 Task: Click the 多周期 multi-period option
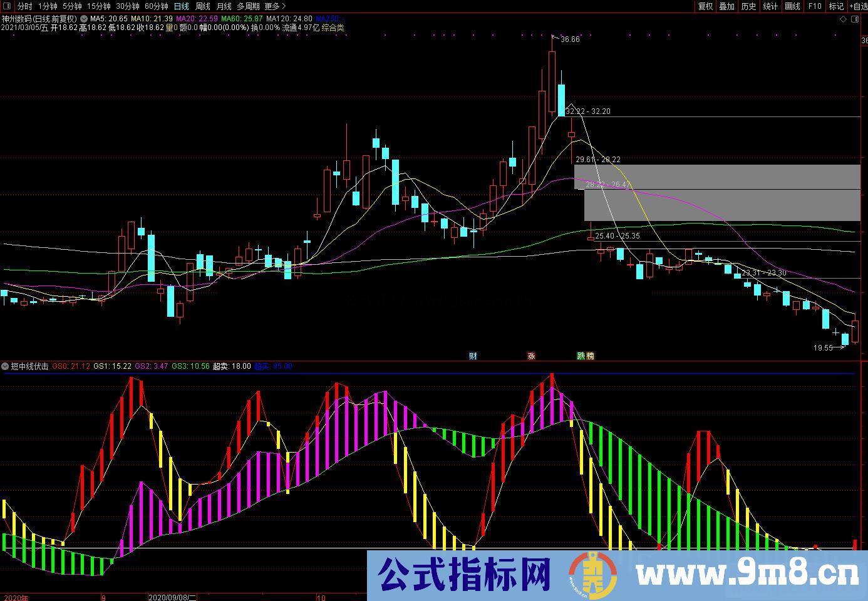tap(248, 6)
